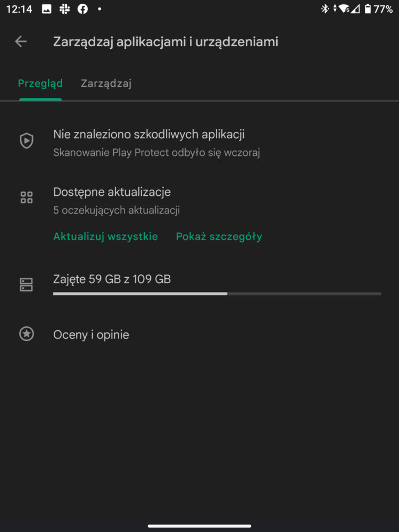Tap the Slack notification icon
The width and height of the screenshot is (399, 532).
(x=64, y=9)
